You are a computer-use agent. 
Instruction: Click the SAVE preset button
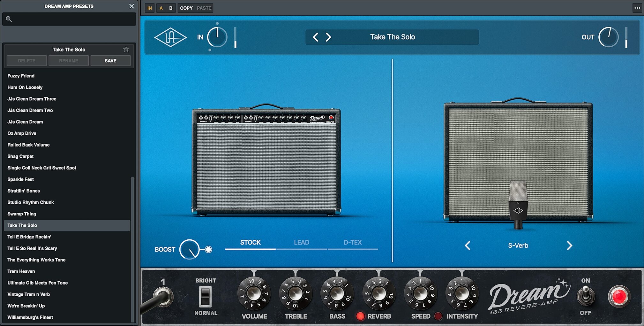111,61
